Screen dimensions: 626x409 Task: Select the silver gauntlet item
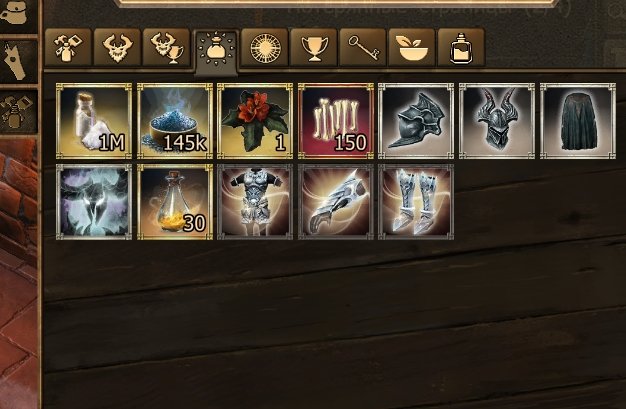pos(336,202)
